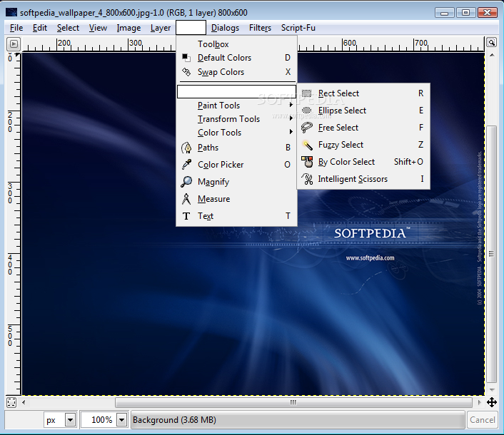The image size is (504, 435).
Task: Click the navigation cross-arrows icon
Action: (492, 402)
